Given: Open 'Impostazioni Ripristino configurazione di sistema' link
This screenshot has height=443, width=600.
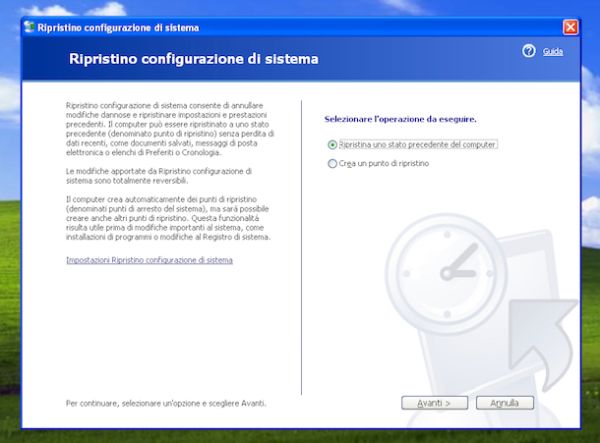Looking at the screenshot, I should pos(149,260).
